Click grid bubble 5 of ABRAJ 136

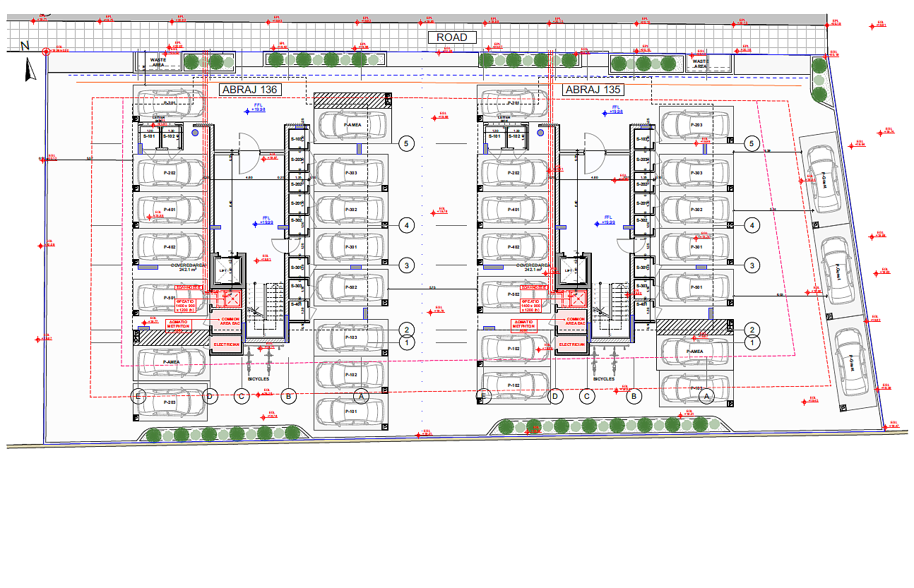[405, 143]
